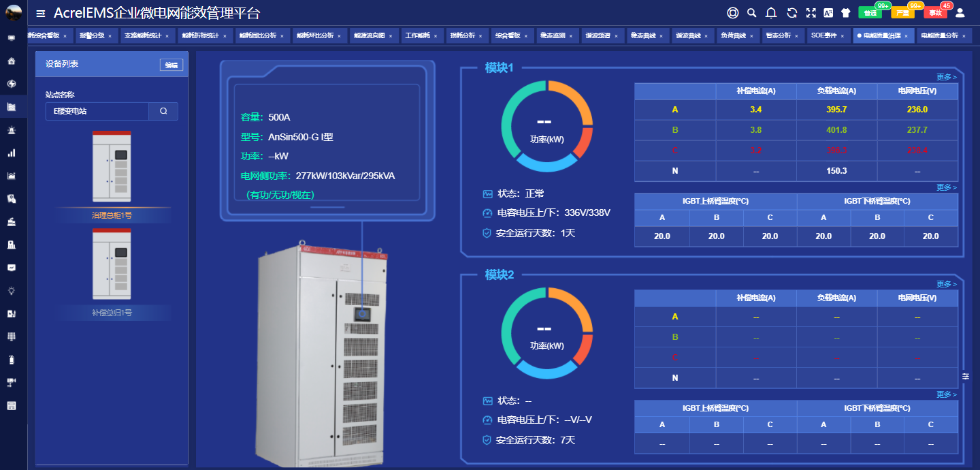Close the SOE事件 tab
This screenshot has height=470, width=980.
coord(843,35)
